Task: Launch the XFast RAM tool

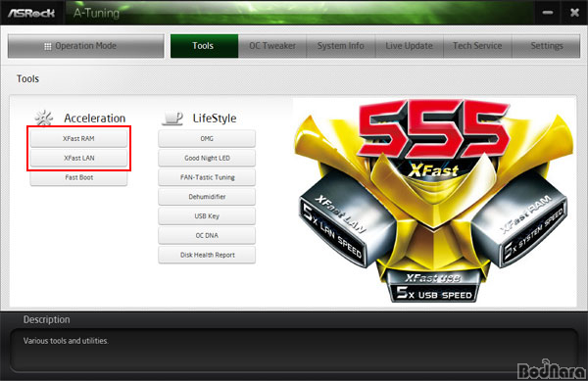Action: click(78, 139)
